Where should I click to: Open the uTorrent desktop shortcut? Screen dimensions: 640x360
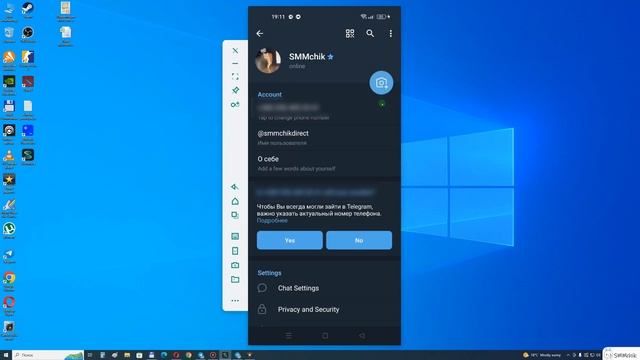pos(9,231)
